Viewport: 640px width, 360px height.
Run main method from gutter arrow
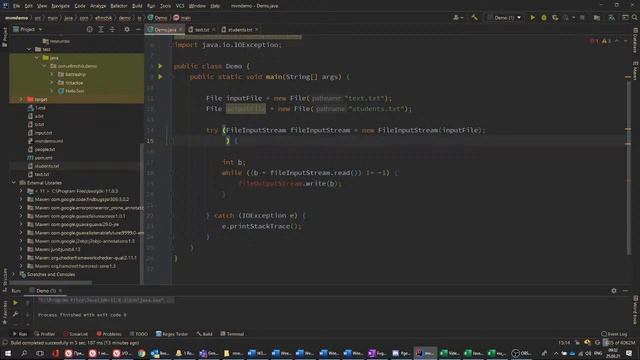pos(160,76)
